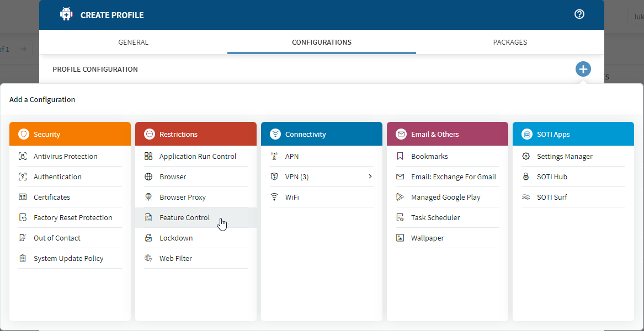This screenshot has width=644, height=331.
Task: Click the SOTI Apps category header
Action: pyautogui.click(x=573, y=134)
